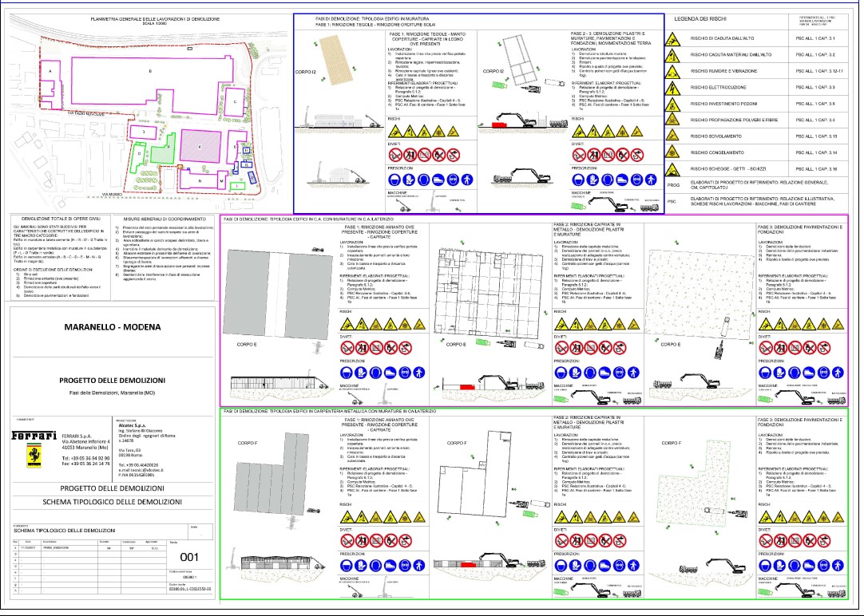Select the MARANELLO - MODENA title text

pyautogui.click(x=111, y=328)
